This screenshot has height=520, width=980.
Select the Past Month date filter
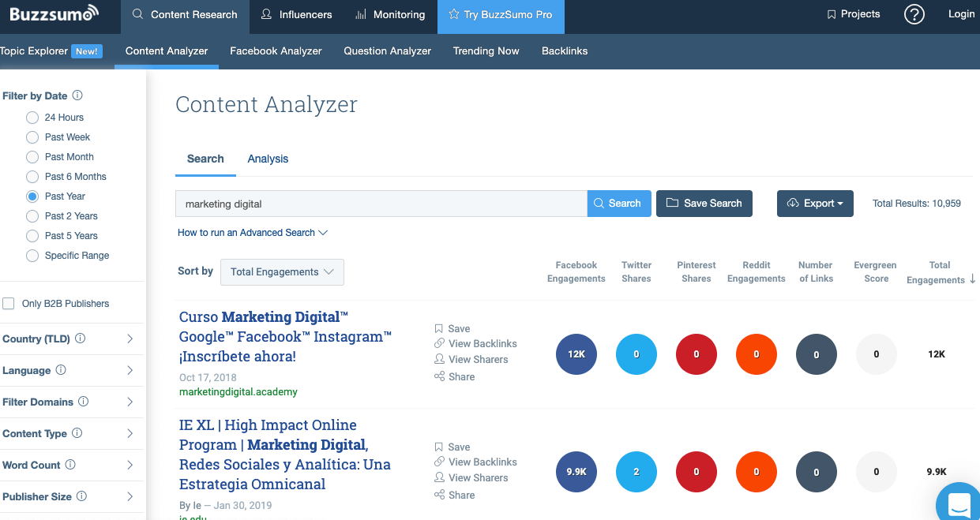click(32, 156)
